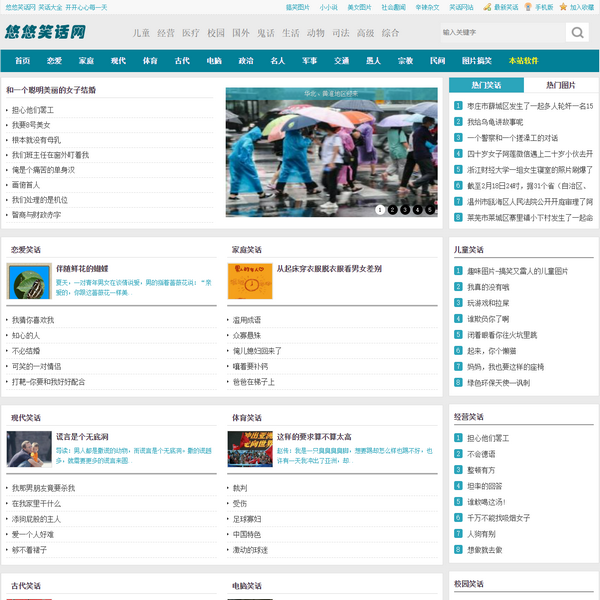Jump to slide 5 in the carousel

click(x=430, y=210)
